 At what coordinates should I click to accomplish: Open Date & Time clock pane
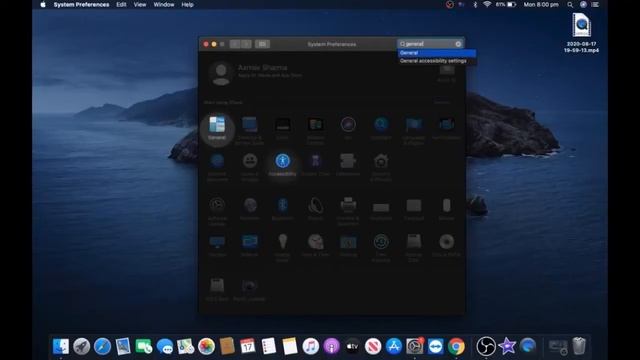pyautogui.click(x=316, y=242)
